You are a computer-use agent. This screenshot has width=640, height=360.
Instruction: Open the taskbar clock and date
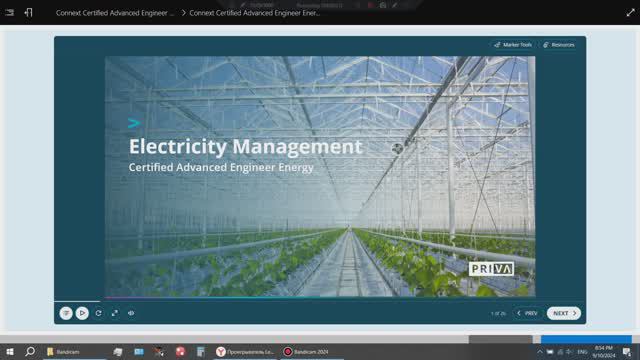[x=604, y=352]
